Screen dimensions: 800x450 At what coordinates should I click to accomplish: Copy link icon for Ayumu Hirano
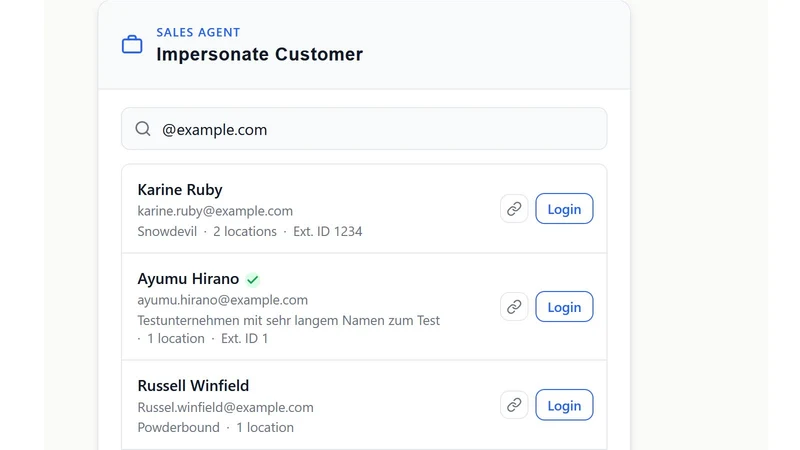(x=514, y=307)
